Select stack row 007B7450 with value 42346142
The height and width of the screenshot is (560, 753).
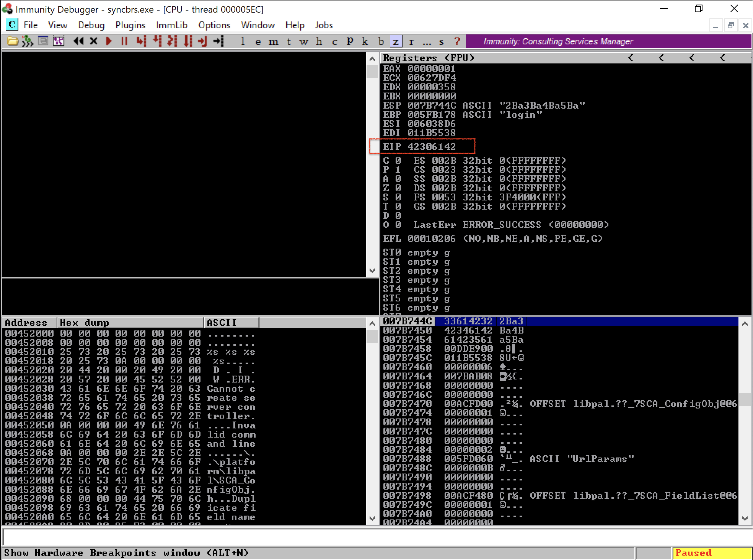pyautogui.click(x=560, y=330)
